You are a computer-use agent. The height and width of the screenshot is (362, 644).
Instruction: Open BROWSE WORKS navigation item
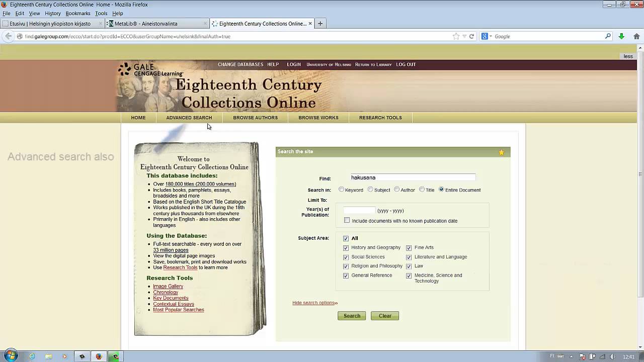318,118
